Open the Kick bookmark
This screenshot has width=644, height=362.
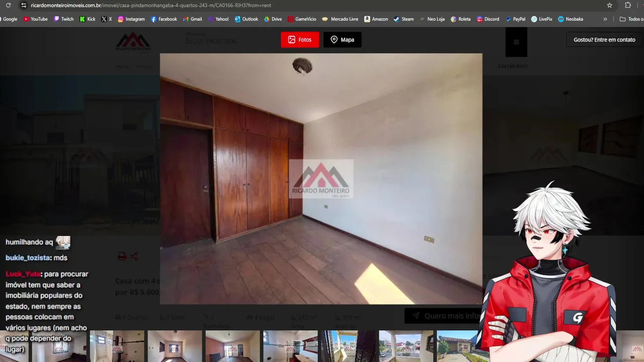click(87, 19)
